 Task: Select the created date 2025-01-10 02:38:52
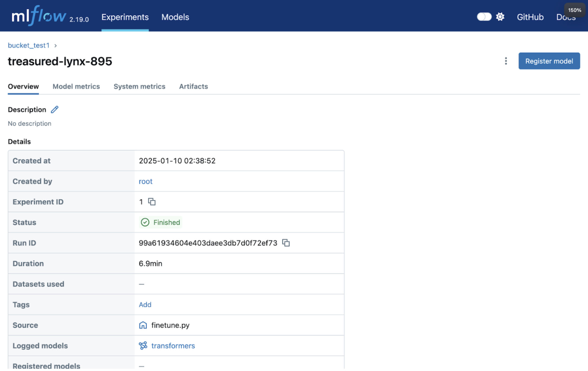point(177,161)
